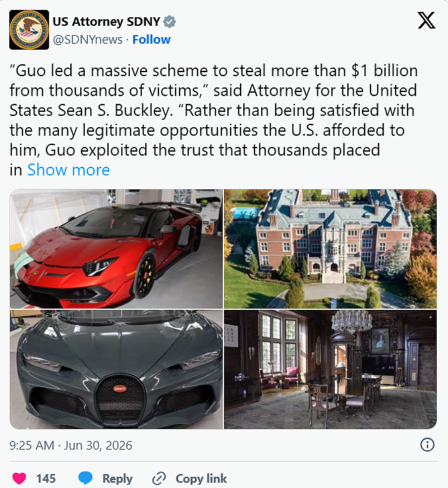This screenshot has height=488, width=448.
Task: Open the gray Bugatti photo
Action: 116,369
